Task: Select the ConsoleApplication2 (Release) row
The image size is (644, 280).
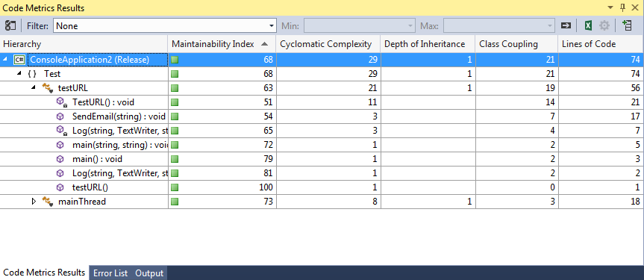Action: 322,60
